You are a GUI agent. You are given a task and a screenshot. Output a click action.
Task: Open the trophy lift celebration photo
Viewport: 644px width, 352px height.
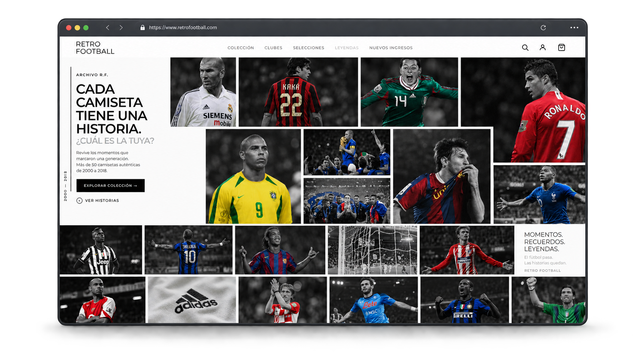coord(347,152)
